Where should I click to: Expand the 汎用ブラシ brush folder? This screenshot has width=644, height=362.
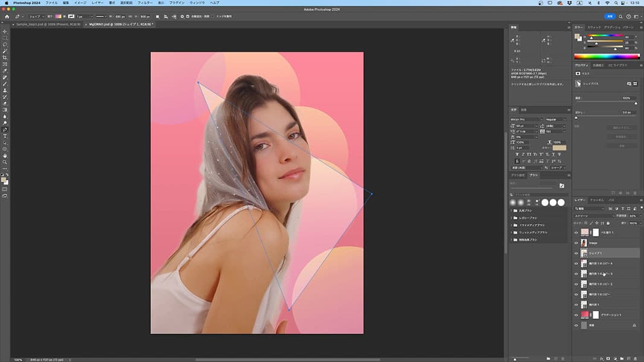coord(512,210)
